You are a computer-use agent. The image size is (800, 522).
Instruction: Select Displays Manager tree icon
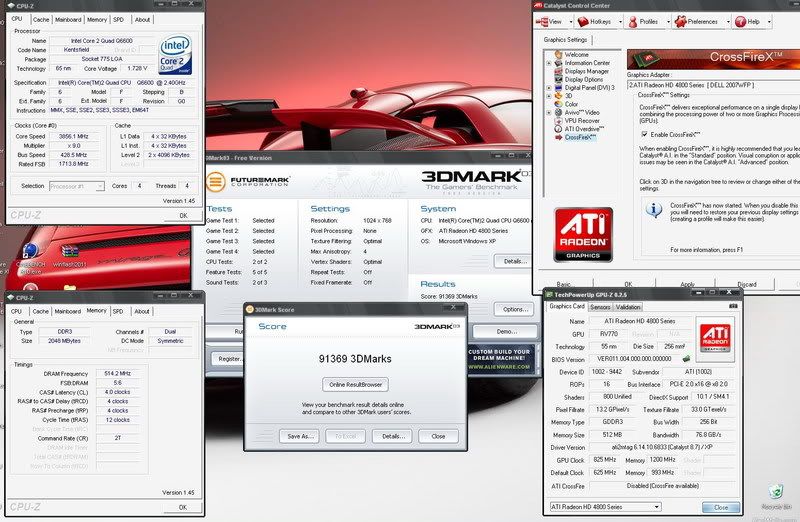point(558,71)
